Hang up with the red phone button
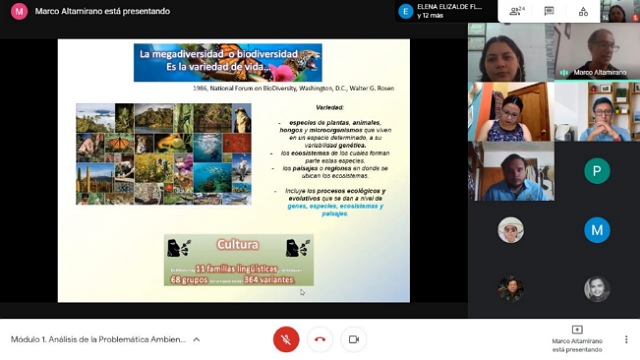This screenshot has height=360, width=640. point(320,339)
